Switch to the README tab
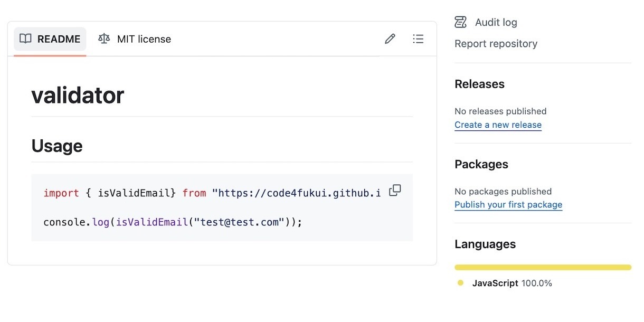The image size is (644, 322). click(x=50, y=39)
